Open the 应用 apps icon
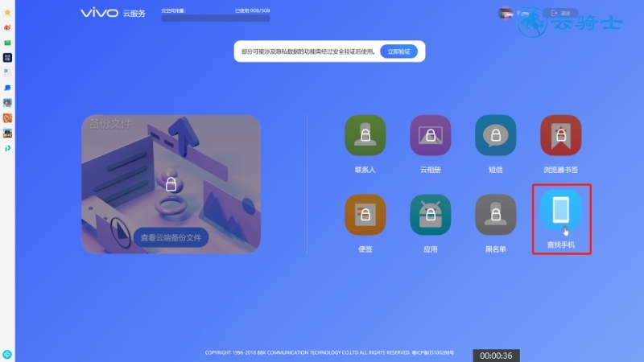The width and height of the screenshot is (644, 362). (x=431, y=215)
